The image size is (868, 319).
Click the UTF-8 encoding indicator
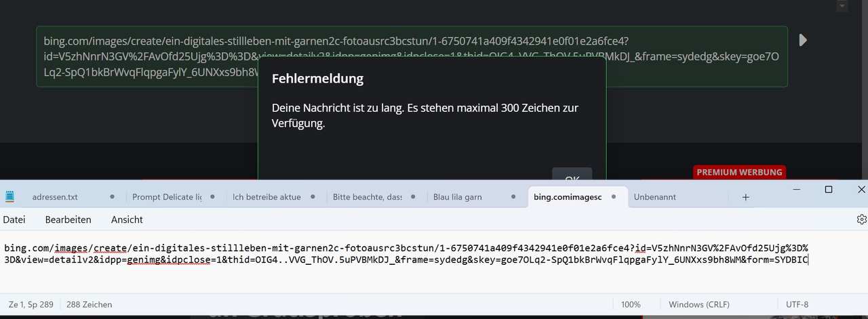click(x=797, y=305)
